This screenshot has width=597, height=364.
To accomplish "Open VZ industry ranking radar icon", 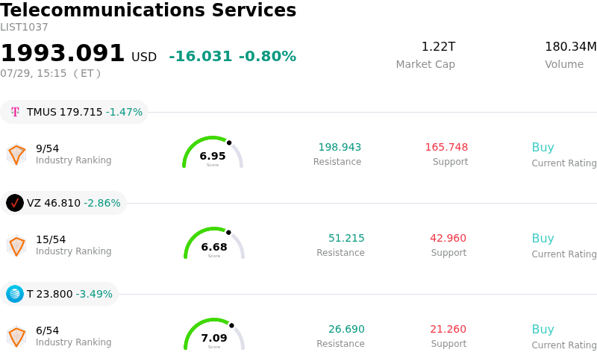I will coord(16,245).
